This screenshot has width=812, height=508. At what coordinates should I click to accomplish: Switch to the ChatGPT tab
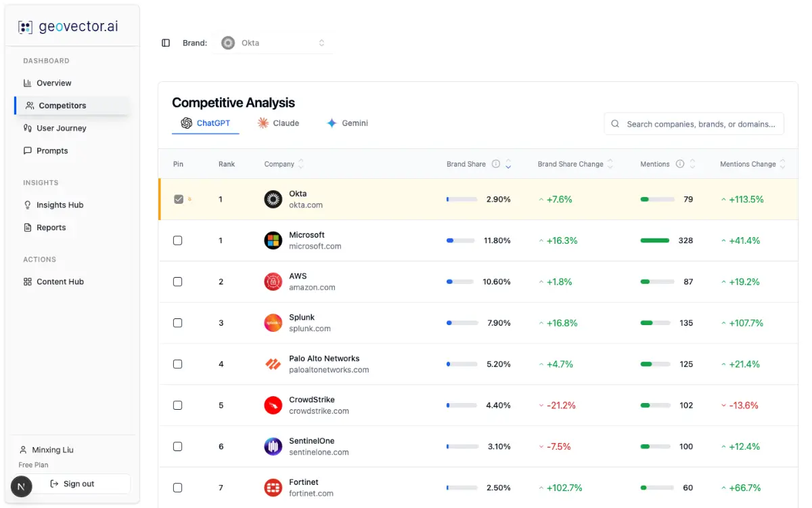click(x=206, y=123)
